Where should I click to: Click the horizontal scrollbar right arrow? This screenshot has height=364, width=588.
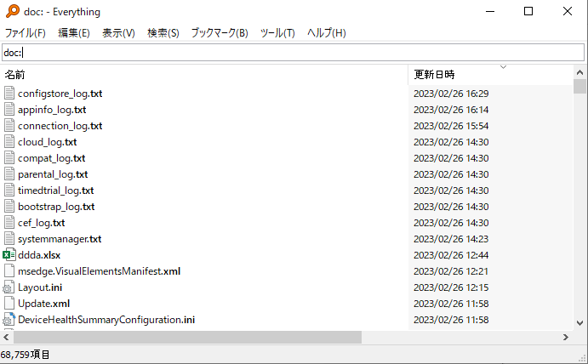566,338
